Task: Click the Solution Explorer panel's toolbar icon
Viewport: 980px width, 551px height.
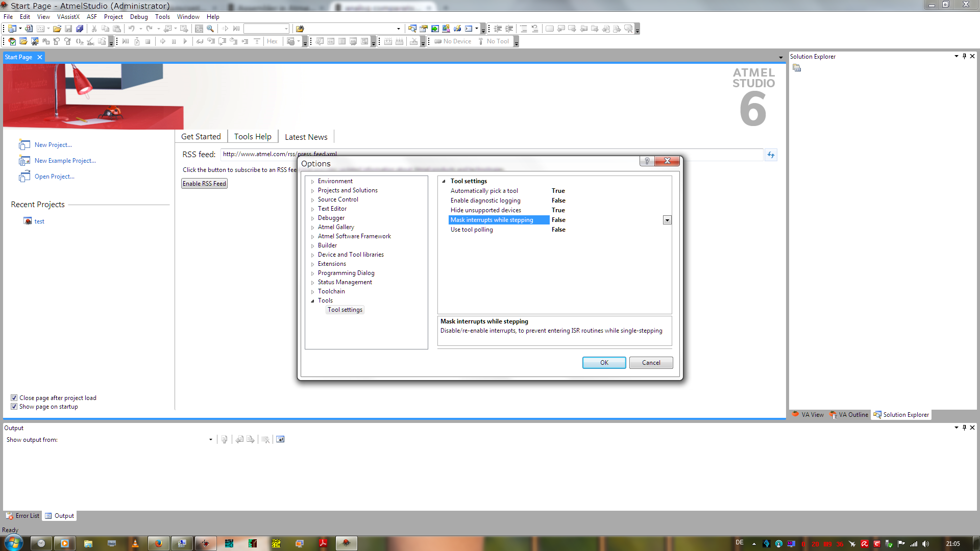Action: pyautogui.click(x=797, y=68)
